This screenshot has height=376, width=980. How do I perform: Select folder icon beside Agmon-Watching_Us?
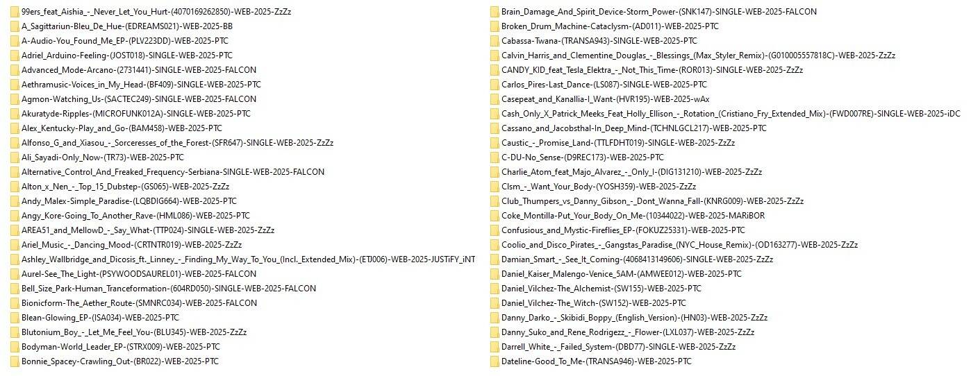15,99
